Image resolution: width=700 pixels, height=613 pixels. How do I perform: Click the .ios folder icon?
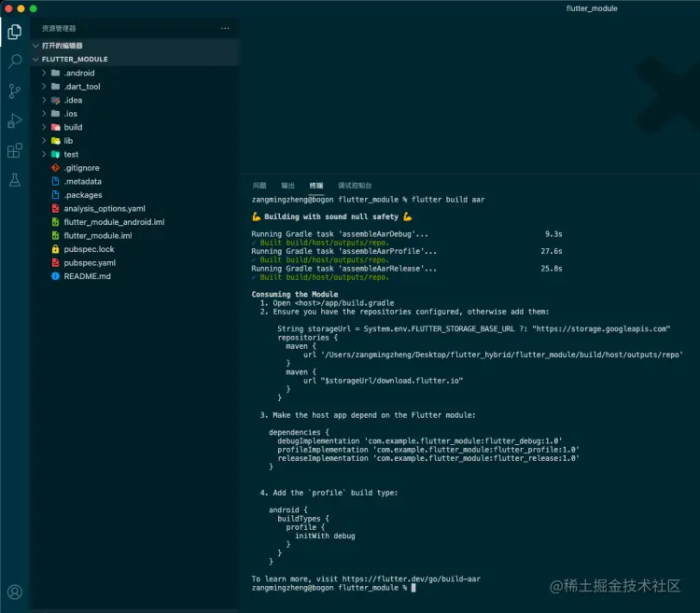[x=56, y=113]
